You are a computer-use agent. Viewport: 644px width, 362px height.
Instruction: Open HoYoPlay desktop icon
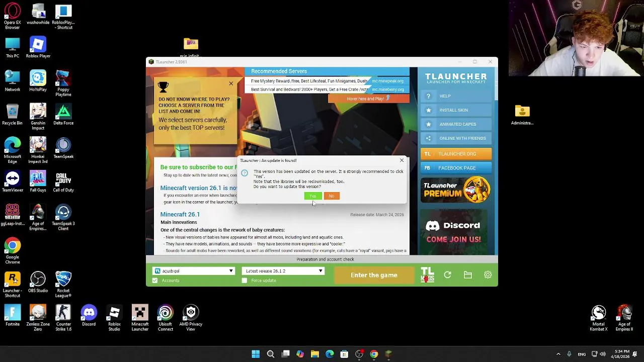(38, 81)
